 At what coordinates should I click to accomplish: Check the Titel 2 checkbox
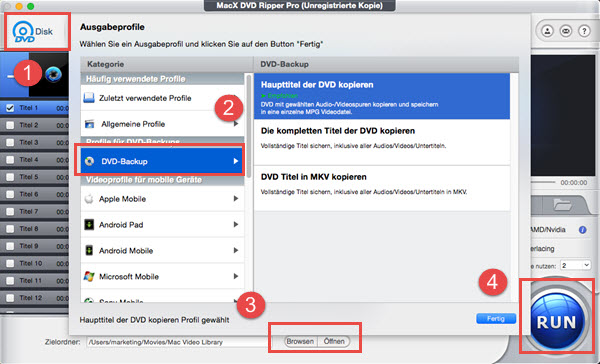coord(10,125)
